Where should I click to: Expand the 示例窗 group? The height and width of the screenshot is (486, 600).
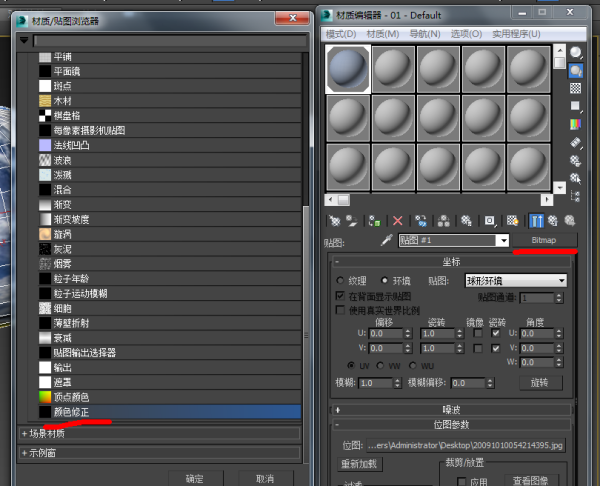pos(159,453)
